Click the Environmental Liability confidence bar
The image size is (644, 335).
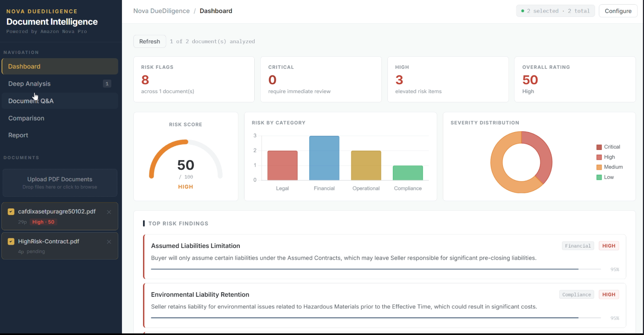[x=376, y=318]
